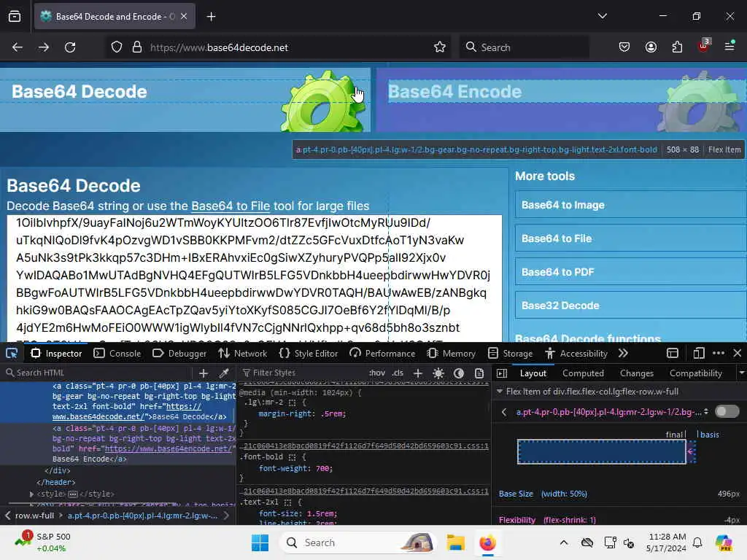
Task: Add a new CSS rule
Action: tap(418, 373)
